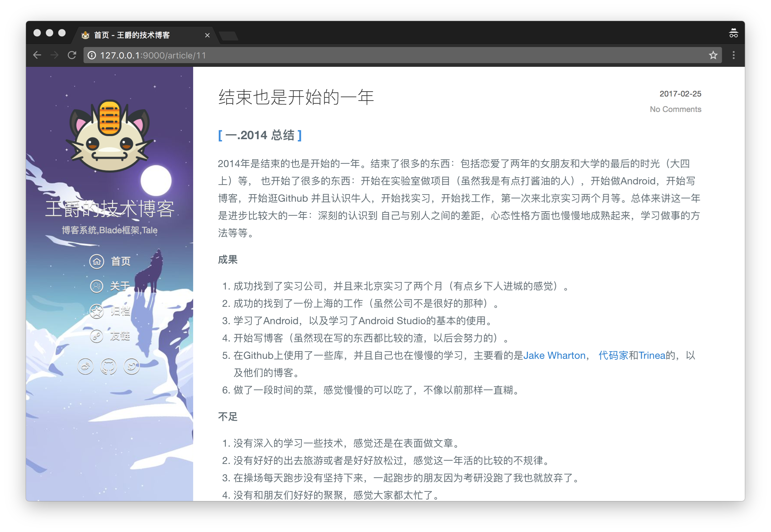
Task: Open the Chrome three-dot menu
Action: (x=733, y=55)
